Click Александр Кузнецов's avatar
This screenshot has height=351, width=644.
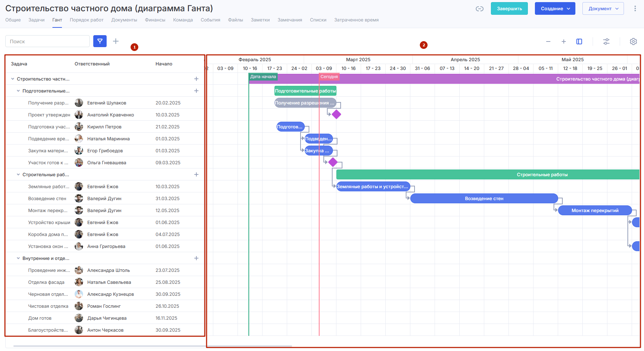coord(79,294)
